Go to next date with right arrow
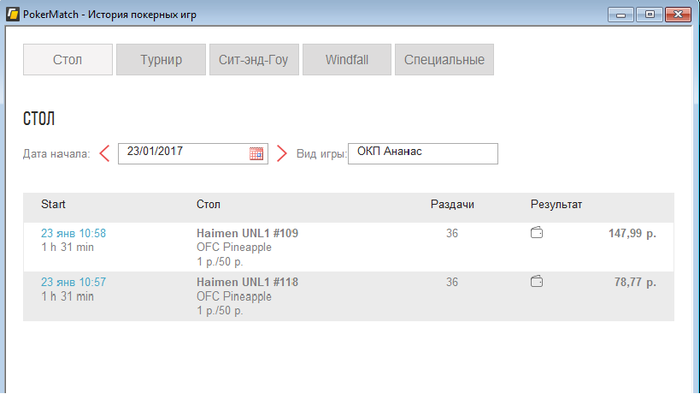This screenshot has width=700, height=394. tap(282, 153)
